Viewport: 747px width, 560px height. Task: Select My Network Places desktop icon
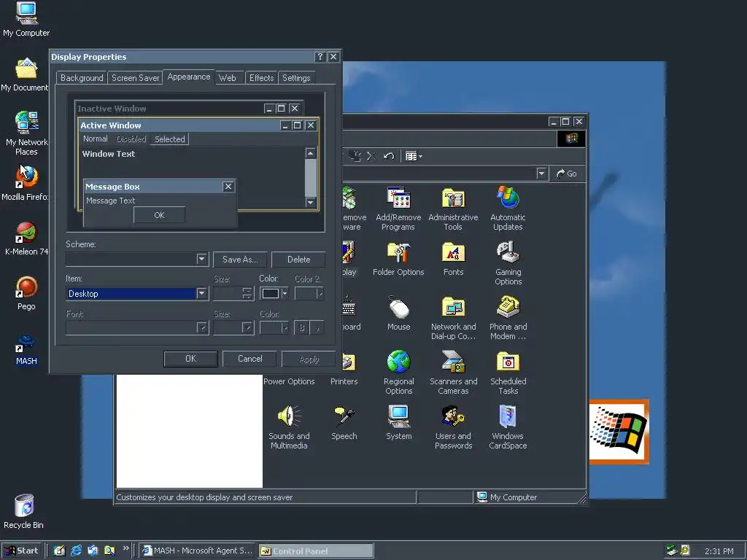[x=26, y=133]
